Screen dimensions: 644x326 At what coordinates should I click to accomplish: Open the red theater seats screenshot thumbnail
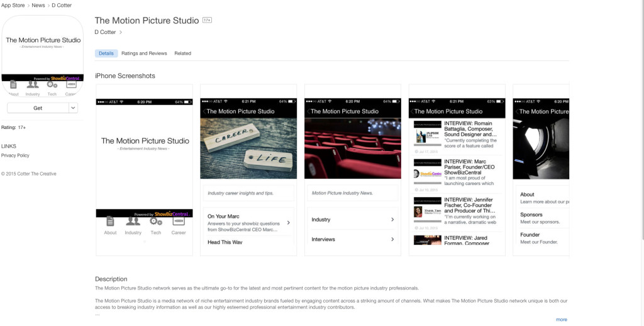click(x=352, y=148)
